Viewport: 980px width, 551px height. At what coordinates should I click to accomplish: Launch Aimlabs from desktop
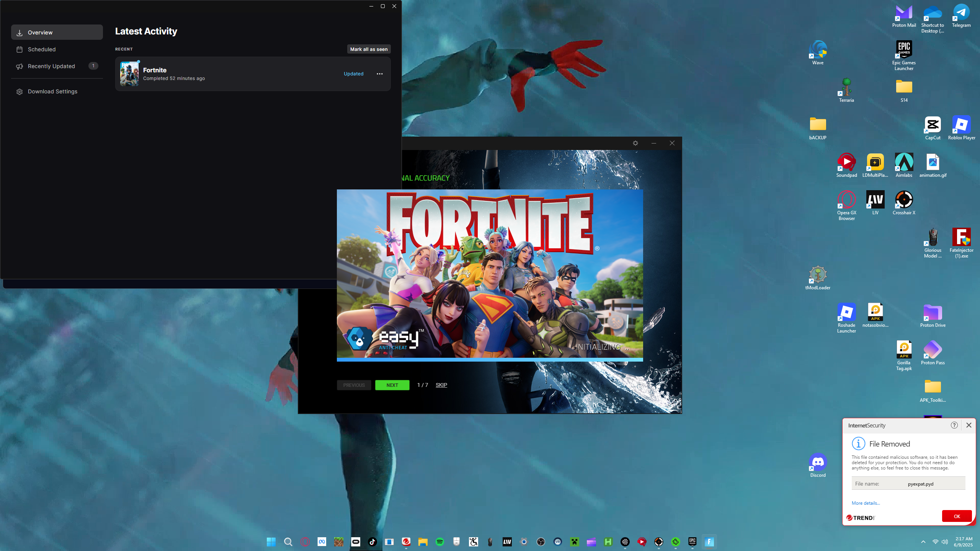click(x=904, y=162)
